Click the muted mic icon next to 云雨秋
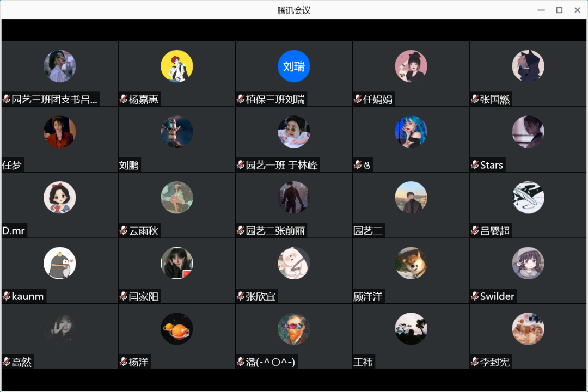Image resolution: width=588 pixels, height=392 pixels. (124, 230)
